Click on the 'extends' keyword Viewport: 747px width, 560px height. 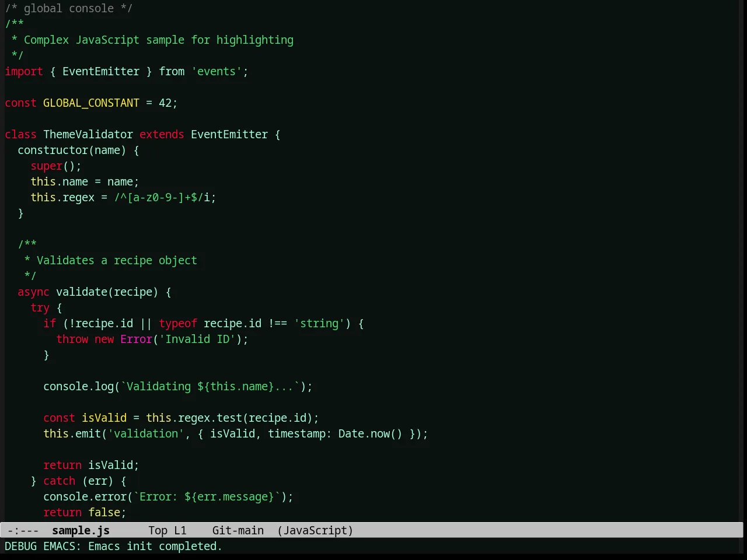162,134
